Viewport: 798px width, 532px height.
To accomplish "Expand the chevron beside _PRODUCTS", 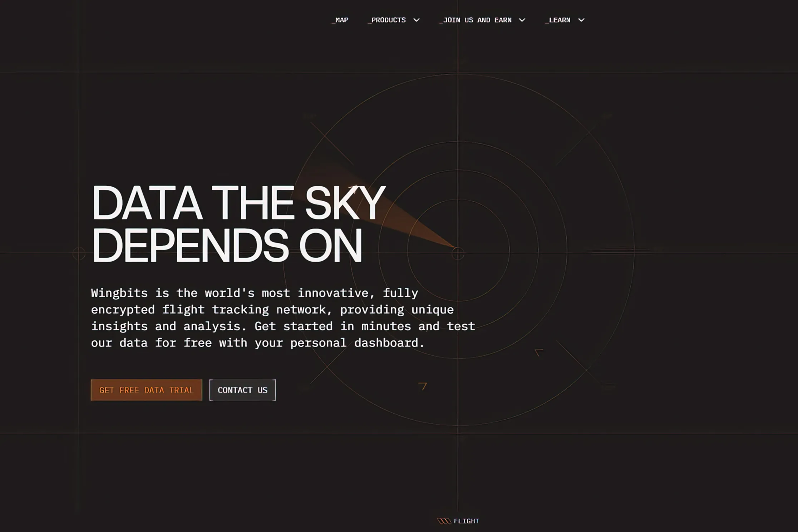I will coord(416,20).
